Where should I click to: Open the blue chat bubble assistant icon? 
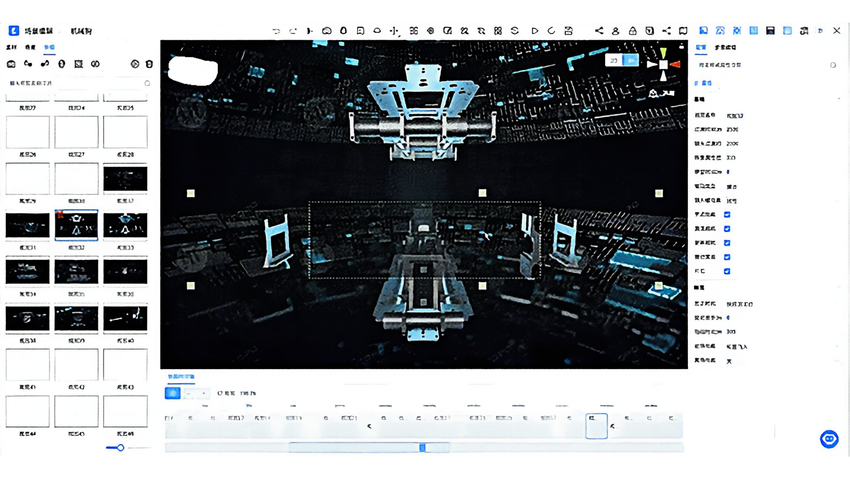pyautogui.click(x=829, y=439)
